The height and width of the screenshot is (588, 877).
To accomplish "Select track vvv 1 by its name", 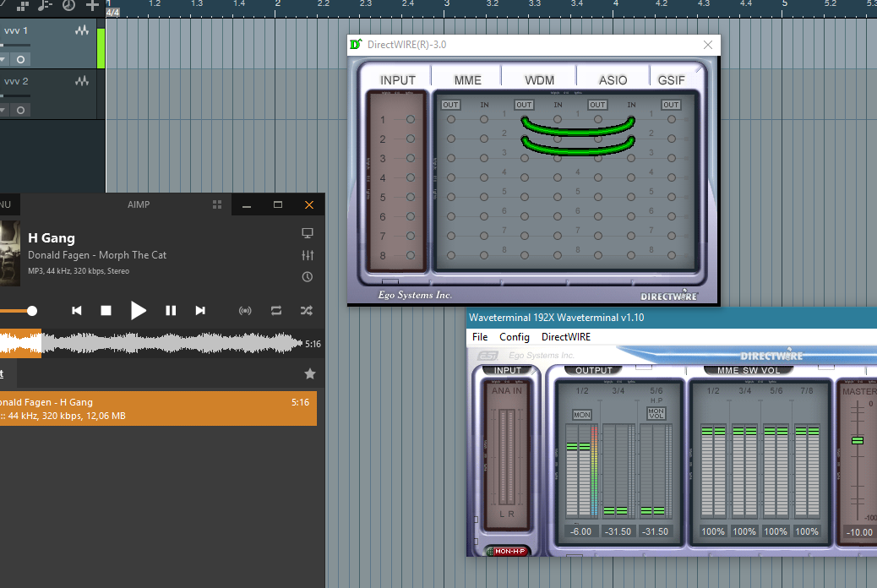I will tap(16, 30).
